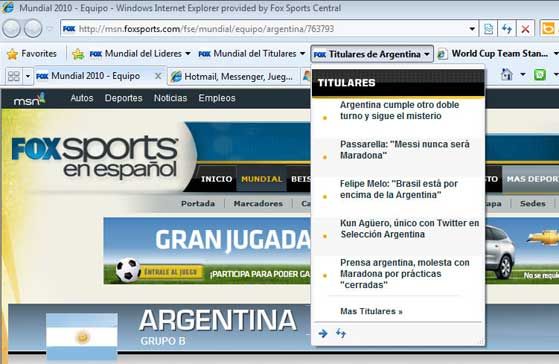This screenshot has height=364, width=559.
Task: Open the Passarella Messi Maradona headline
Action: point(405,150)
